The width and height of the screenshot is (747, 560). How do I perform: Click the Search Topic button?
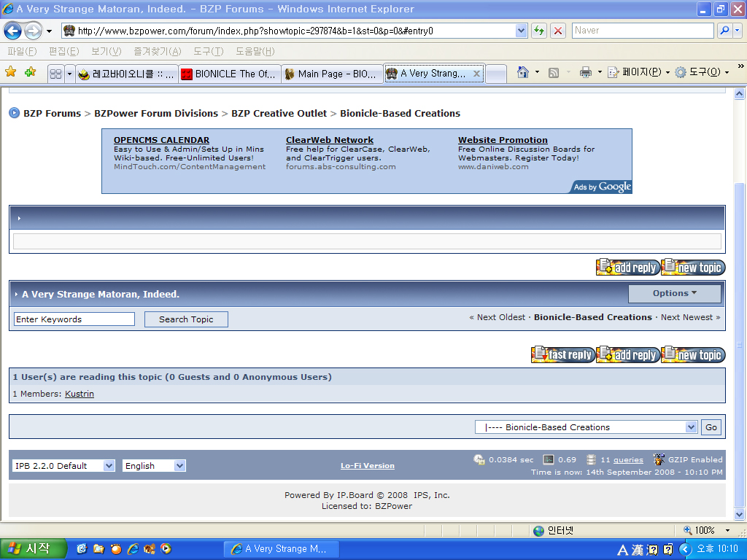(186, 319)
